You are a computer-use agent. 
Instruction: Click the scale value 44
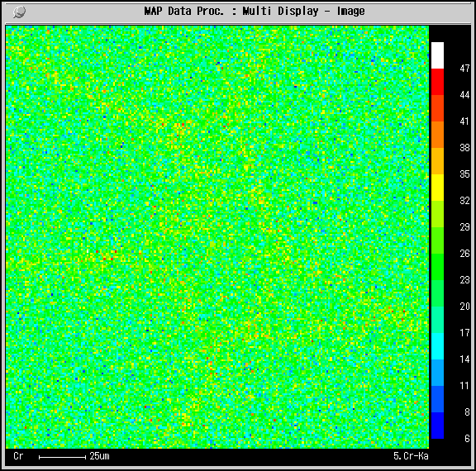[x=464, y=95]
